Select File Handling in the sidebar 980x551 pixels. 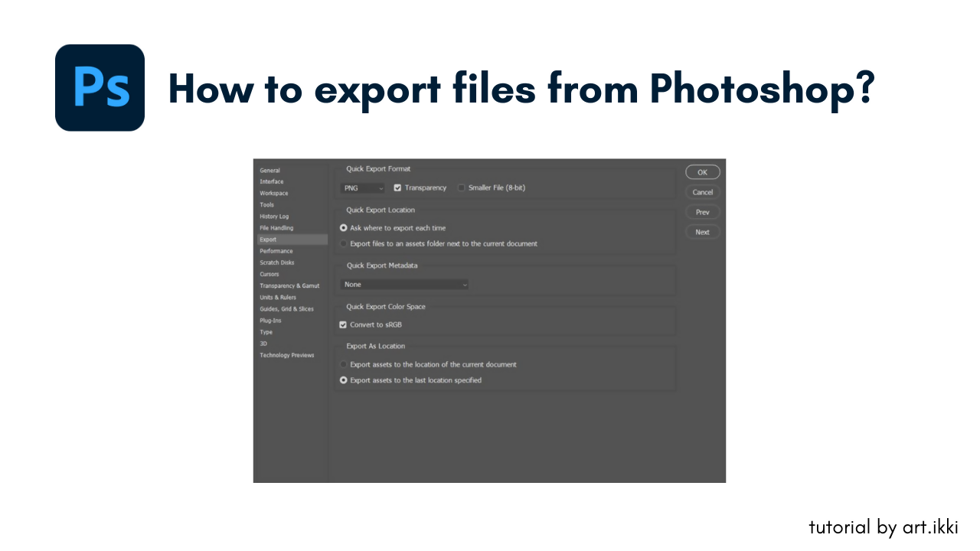(276, 228)
